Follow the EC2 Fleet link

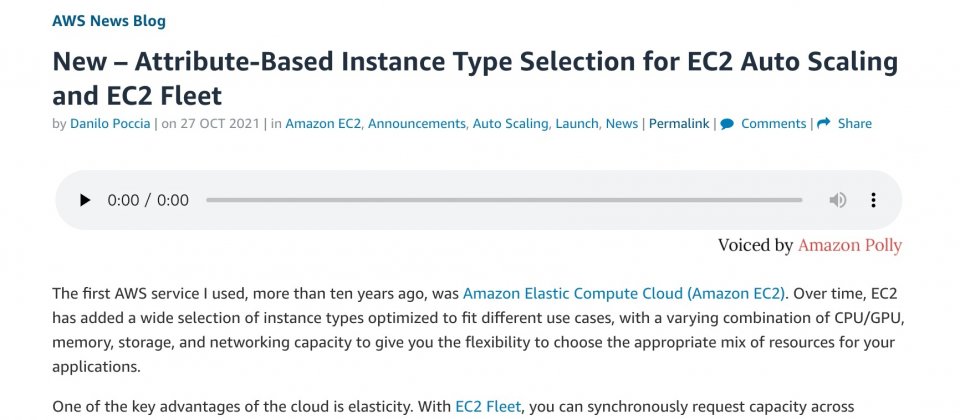pos(488,407)
